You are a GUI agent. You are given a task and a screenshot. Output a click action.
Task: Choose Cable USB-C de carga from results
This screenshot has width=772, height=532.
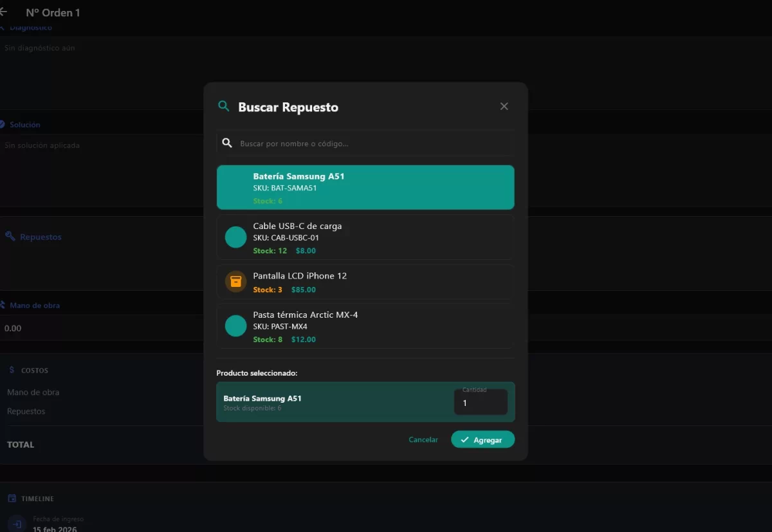click(365, 237)
